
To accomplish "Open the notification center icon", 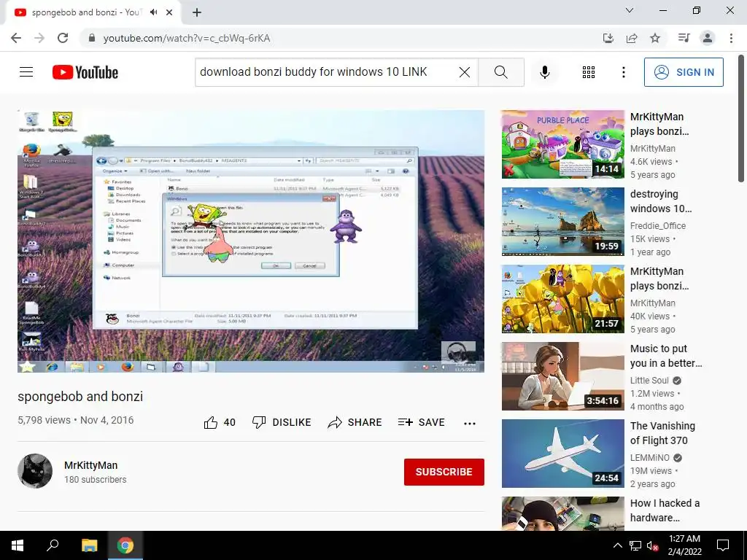I will (723, 545).
